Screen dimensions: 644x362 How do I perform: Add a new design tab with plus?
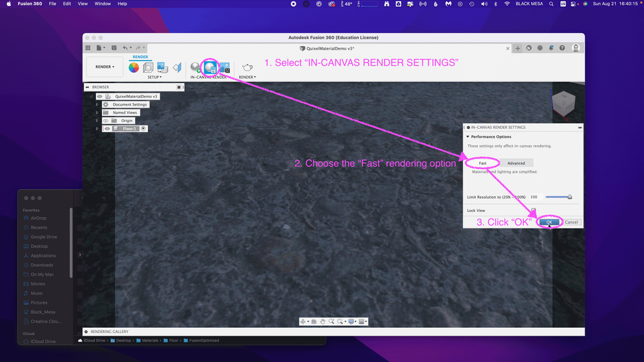point(518,48)
